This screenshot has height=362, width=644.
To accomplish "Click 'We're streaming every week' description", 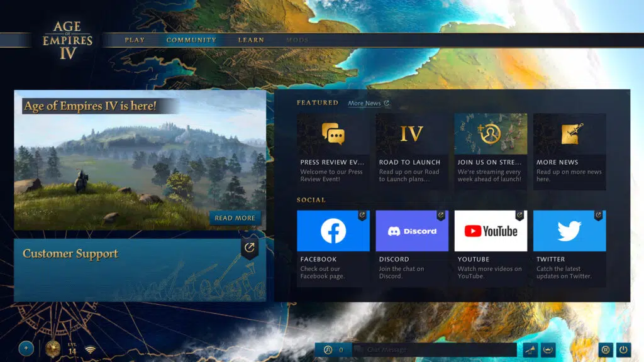I will tap(489, 175).
